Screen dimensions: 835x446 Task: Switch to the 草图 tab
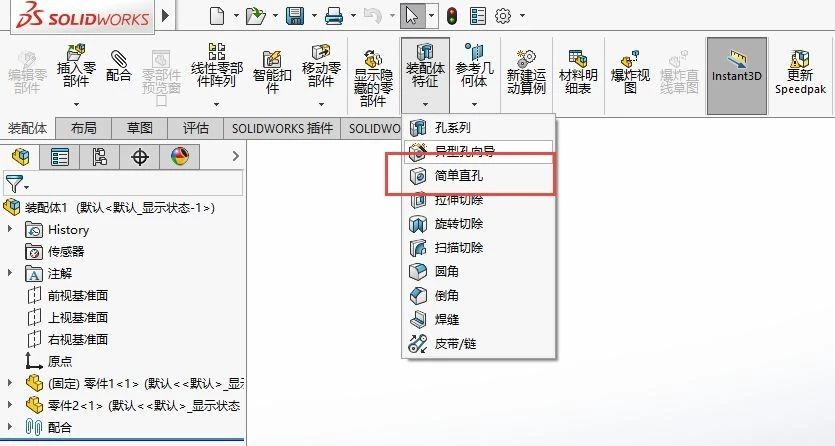pos(139,128)
